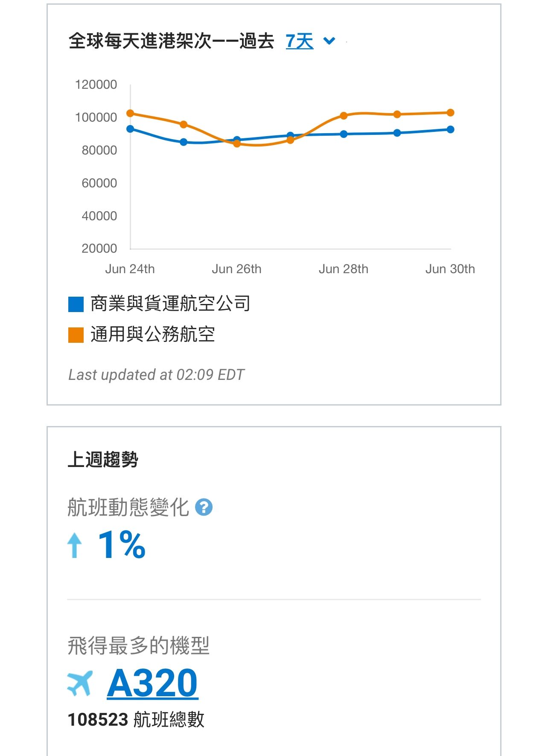Open the 7天 time range link

[299, 41]
